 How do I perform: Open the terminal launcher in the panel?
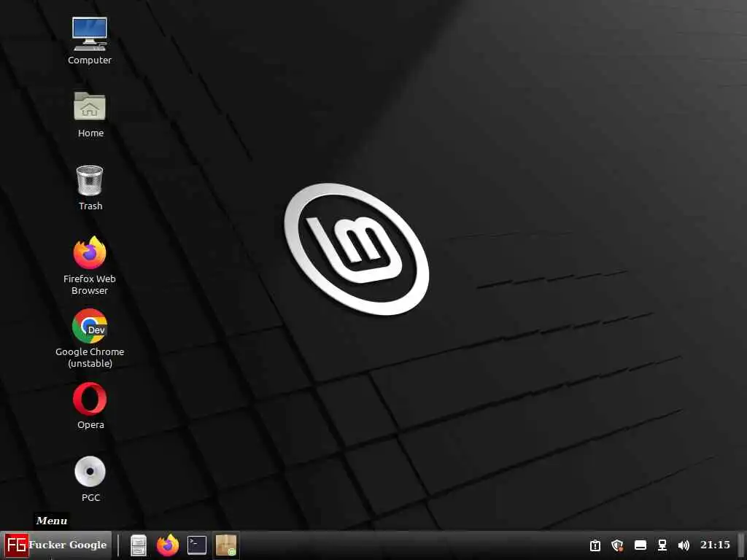tap(197, 545)
